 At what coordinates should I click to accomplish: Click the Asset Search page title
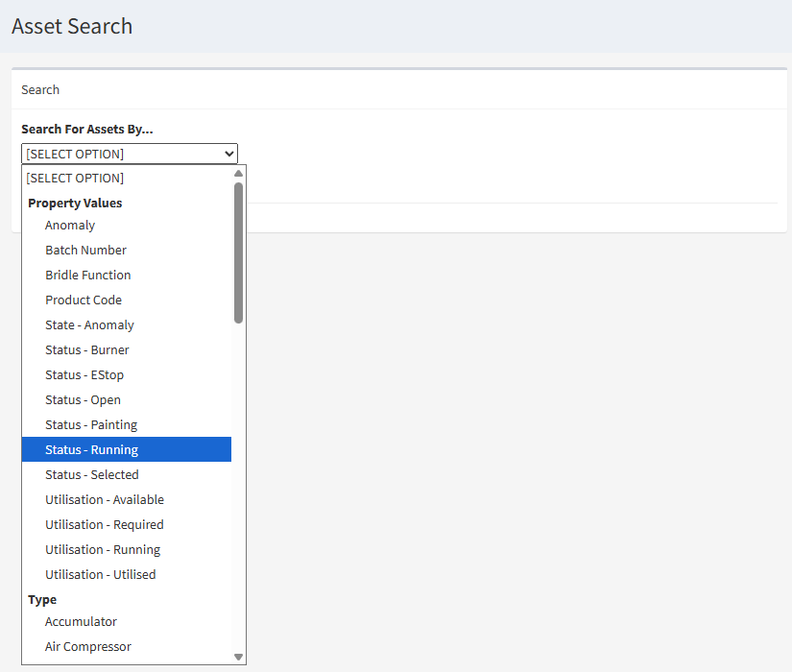(x=71, y=26)
